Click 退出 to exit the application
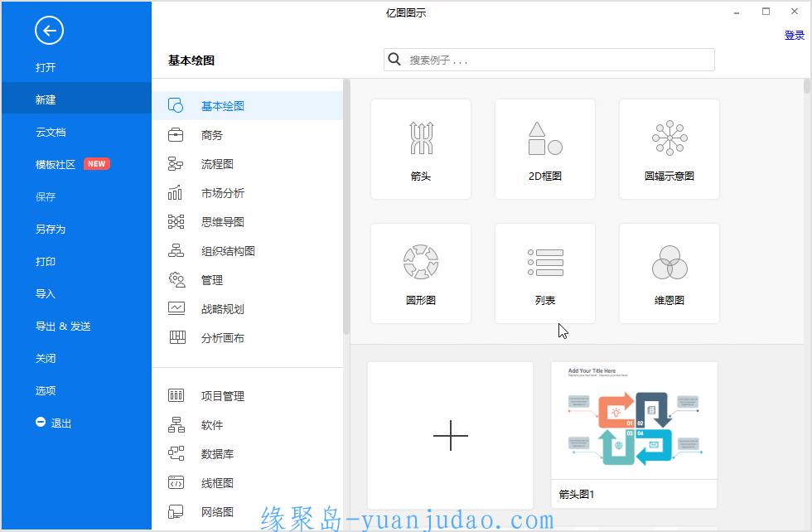Image resolution: width=812 pixels, height=532 pixels. (60, 423)
